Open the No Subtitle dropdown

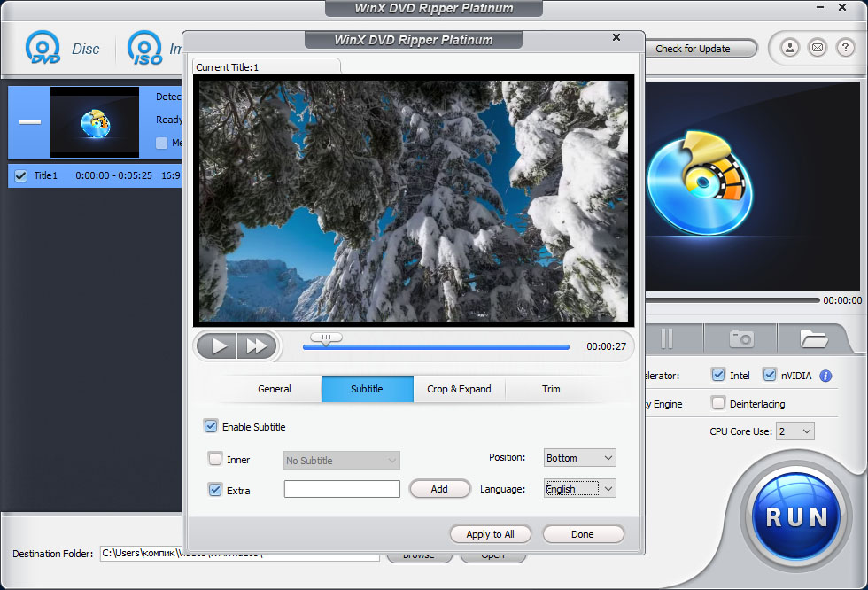tap(342, 460)
